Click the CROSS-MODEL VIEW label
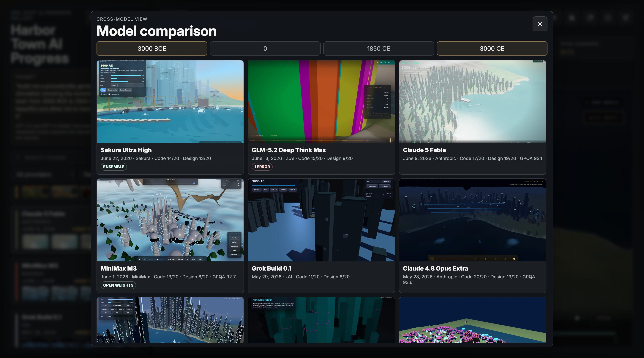Image resolution: width=644 pixels, height=358 pixels. coord(122,19)
